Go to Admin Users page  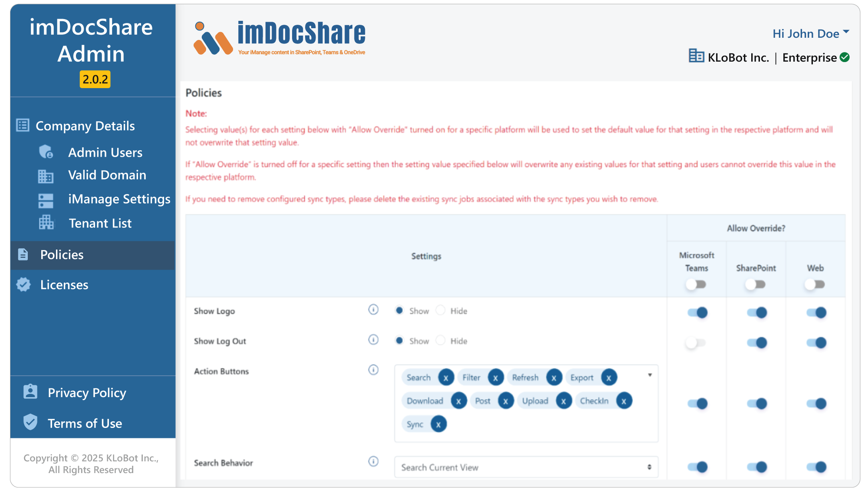click(105, 152)
